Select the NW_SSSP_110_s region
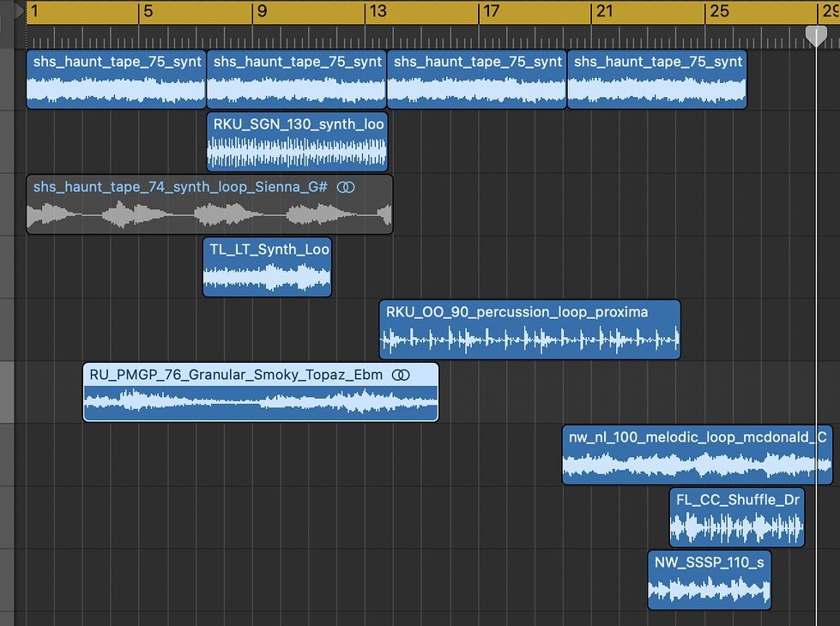Viewport: 840px width, 626px height. [x=710, y=581]
